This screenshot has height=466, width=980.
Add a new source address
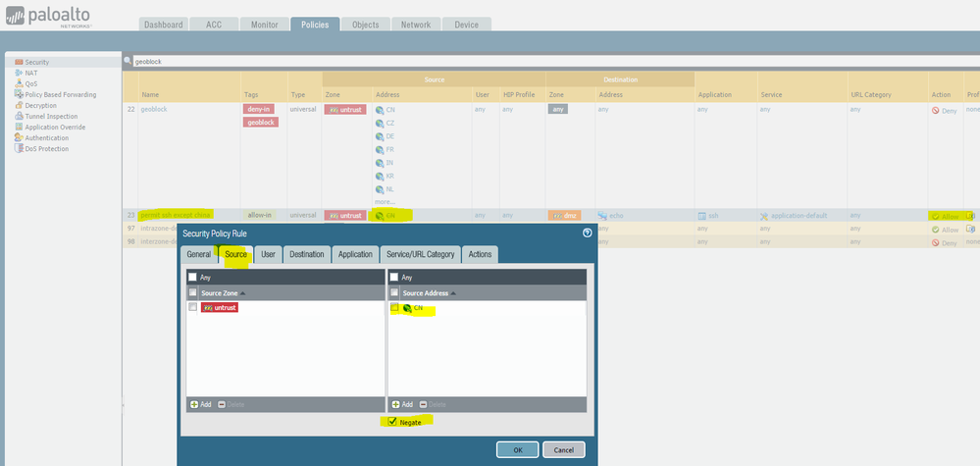coord(402,405)
